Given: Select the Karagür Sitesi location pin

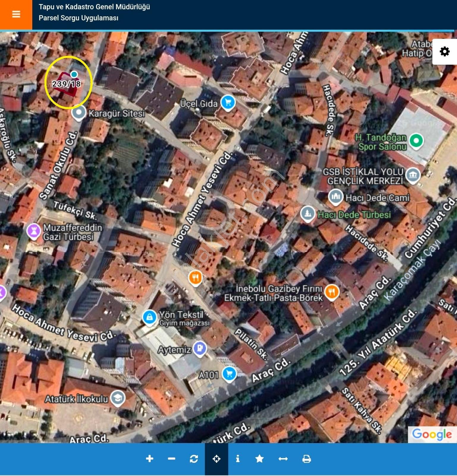Looking at the screenshot, I should pyautogui.click(x=79, y=113).
